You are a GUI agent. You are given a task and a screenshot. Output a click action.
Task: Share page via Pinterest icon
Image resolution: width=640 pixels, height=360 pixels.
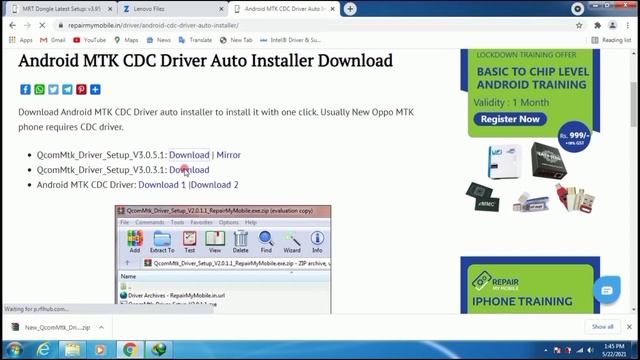pos(81,89)
